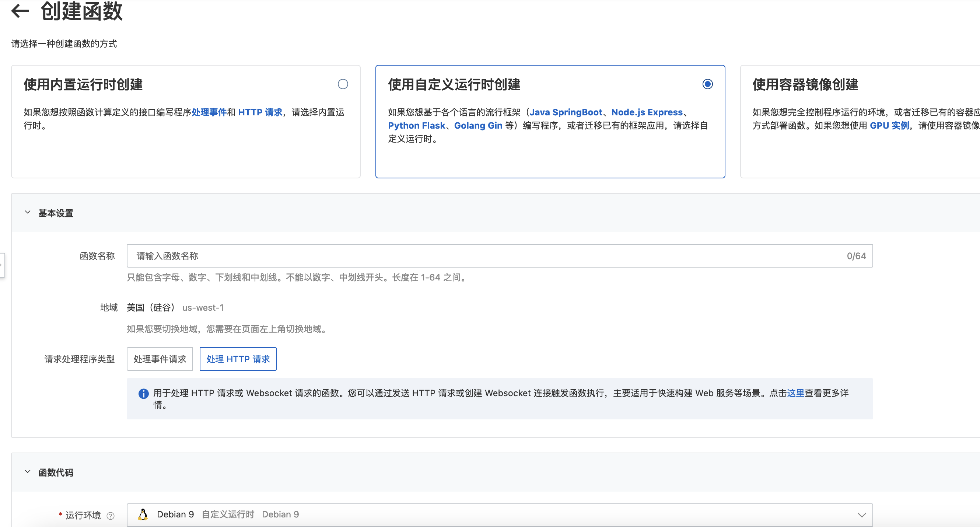
Task: Collapse the 基本设置 section
Action: 27,212
